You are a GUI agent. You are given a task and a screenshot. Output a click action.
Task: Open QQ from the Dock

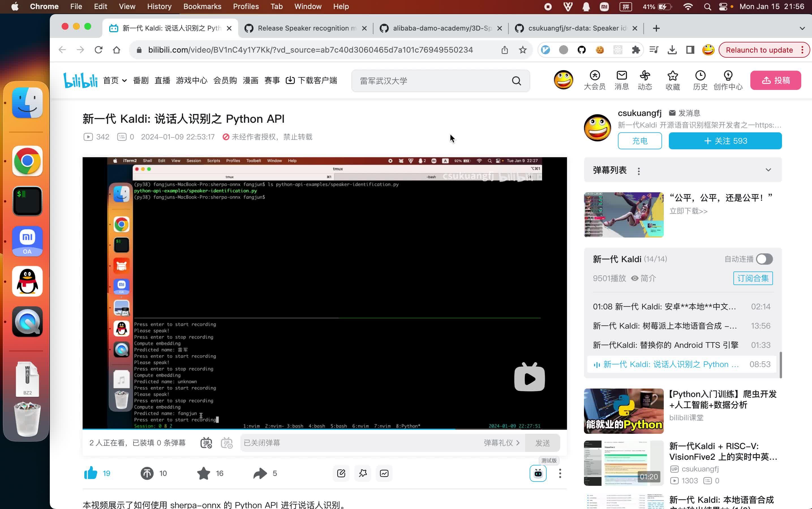pos(27,281)
